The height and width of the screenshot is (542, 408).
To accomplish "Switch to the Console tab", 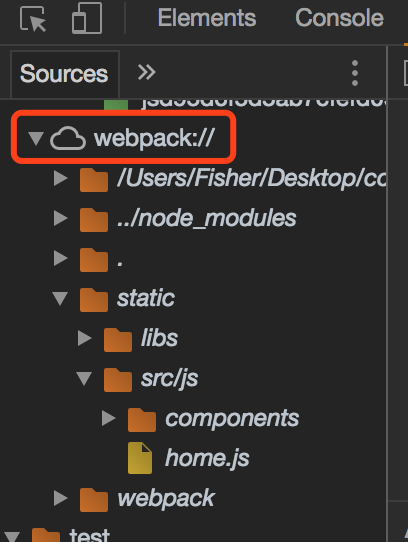I will (339, 18).
